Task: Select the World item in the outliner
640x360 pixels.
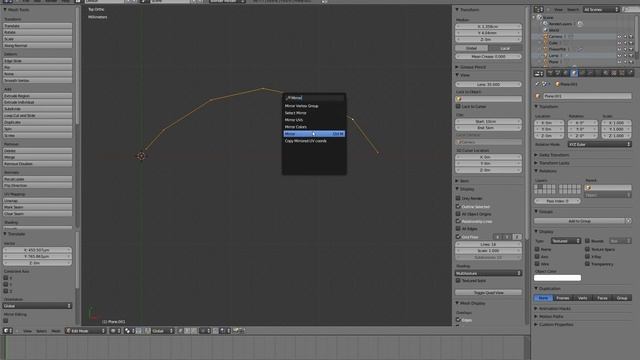Action: (554, 30)
